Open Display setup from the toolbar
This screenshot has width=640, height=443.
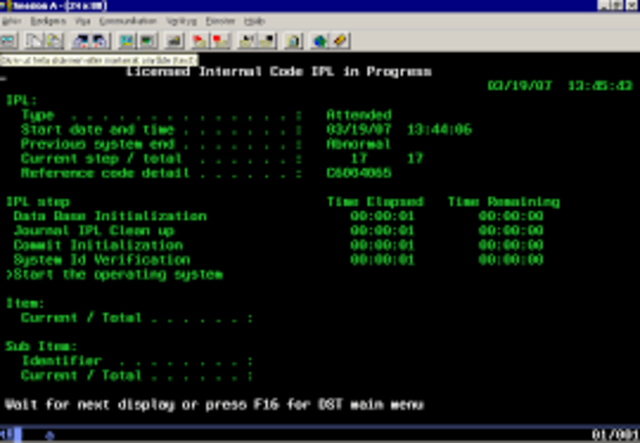(127, 41)
